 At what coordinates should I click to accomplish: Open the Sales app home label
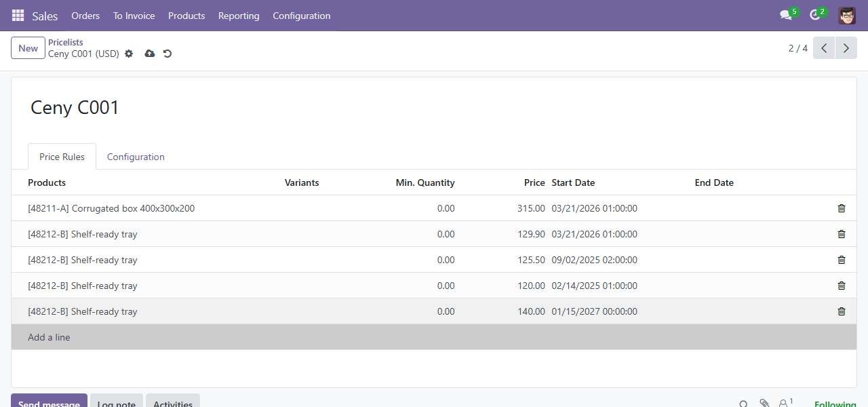[45, 16]
